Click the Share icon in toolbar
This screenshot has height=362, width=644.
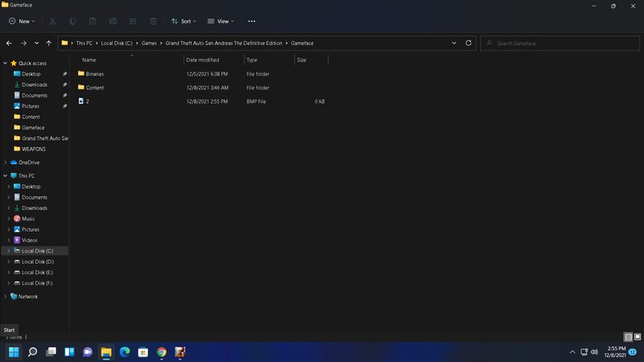point(133,22)
